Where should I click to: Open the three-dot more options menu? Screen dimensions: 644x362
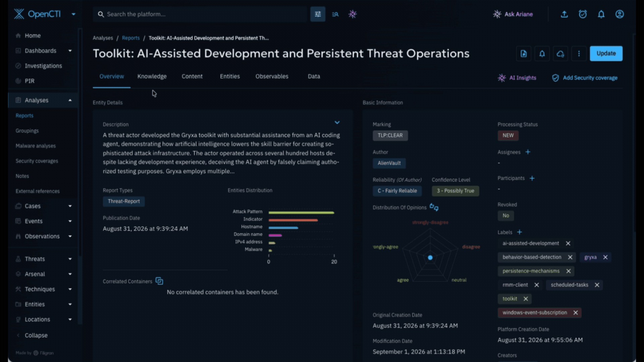coord(579,54)
